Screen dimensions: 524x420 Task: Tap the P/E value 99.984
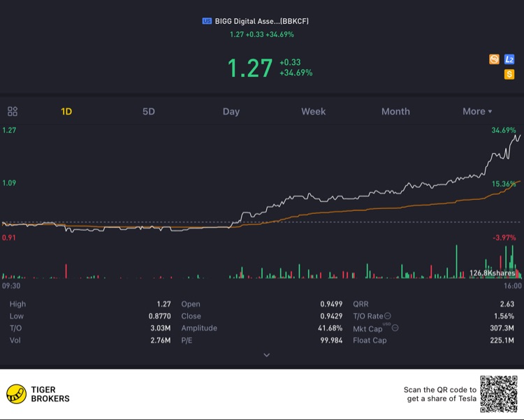tap(331, 340)
